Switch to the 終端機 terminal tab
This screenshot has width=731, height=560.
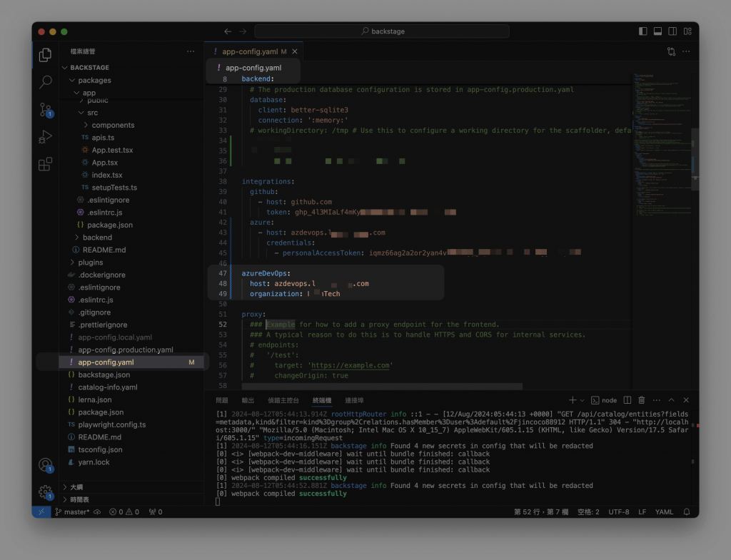[322, 400]
